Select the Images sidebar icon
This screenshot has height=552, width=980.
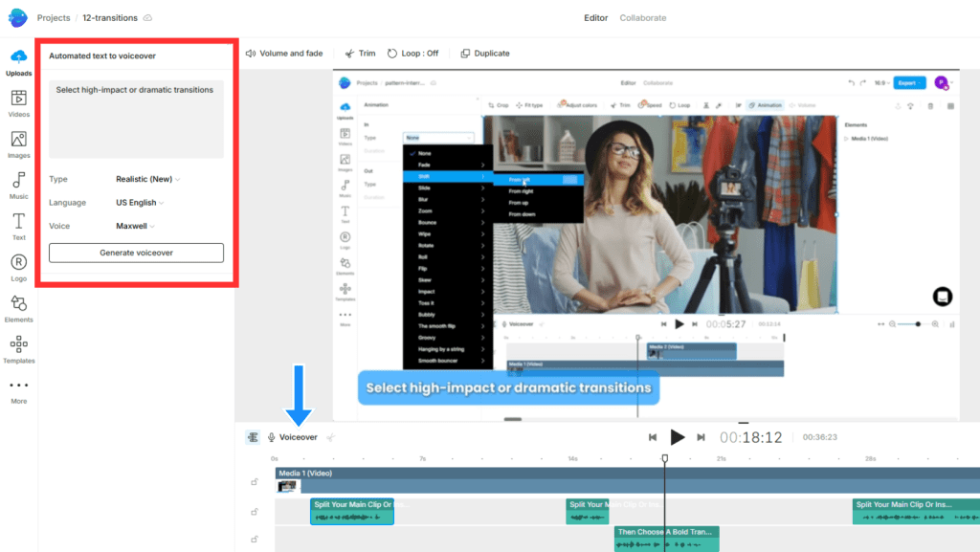tap(18, 144)
